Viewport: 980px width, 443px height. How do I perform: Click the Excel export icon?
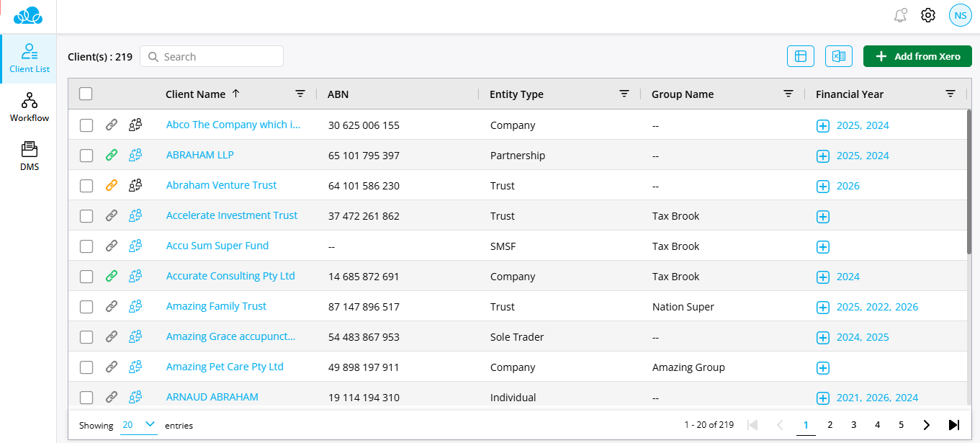tap(838, 56)
